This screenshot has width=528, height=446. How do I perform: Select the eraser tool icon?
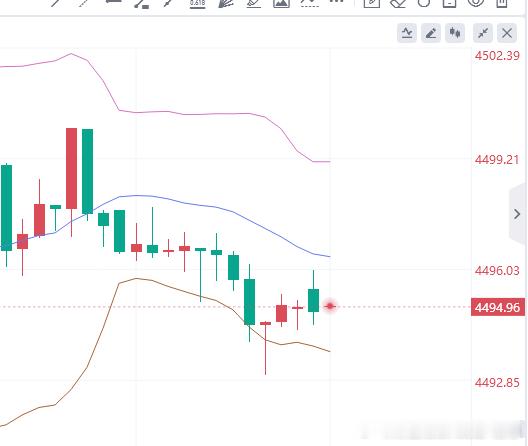pyautogui.click(x=398, y=3)
